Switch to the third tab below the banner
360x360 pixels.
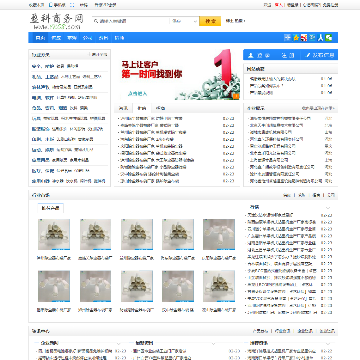pos(160,108)
